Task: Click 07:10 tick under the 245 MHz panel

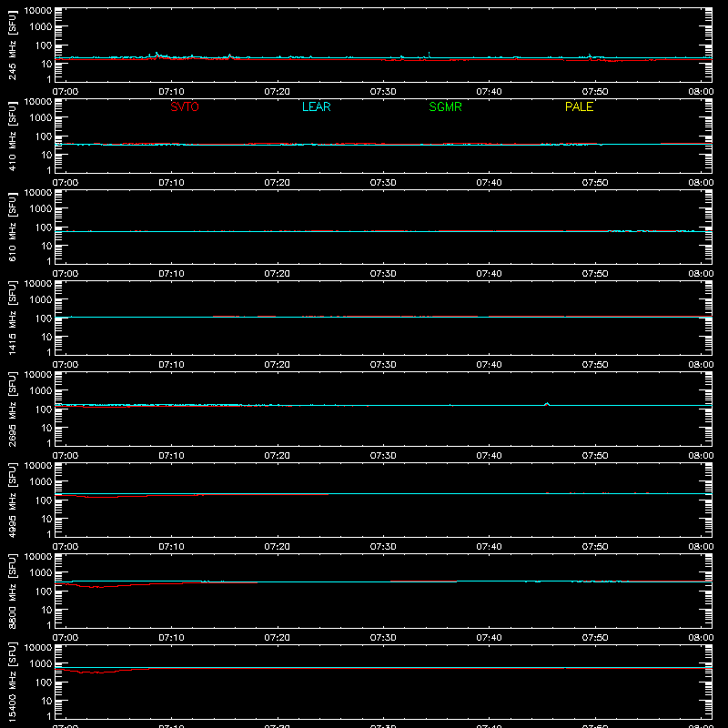Action: pyautogui.click(x=171, y=92)
